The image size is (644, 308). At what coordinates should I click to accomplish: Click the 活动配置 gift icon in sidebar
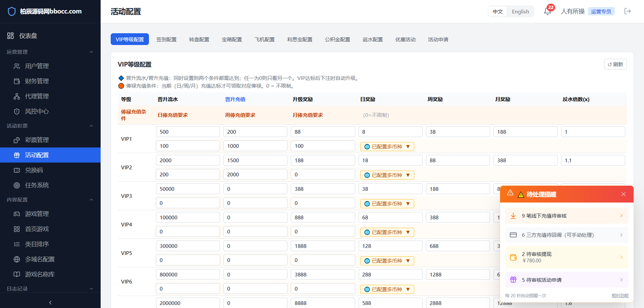click(x=17, y=155)
